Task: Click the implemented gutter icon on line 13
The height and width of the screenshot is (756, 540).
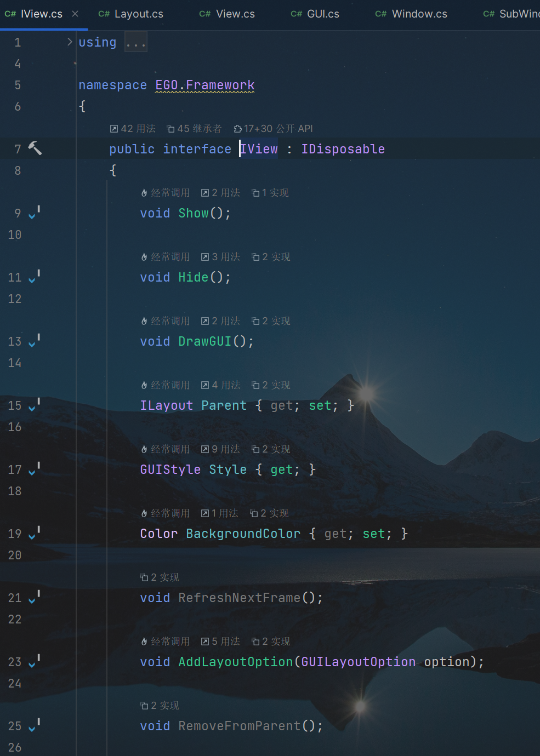Action: coord(34,341)
